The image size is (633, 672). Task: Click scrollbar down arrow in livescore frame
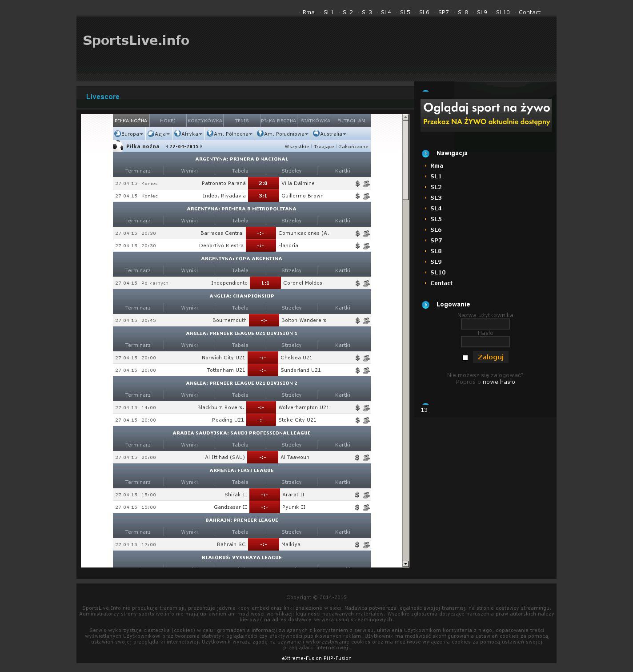pos(405,564)
